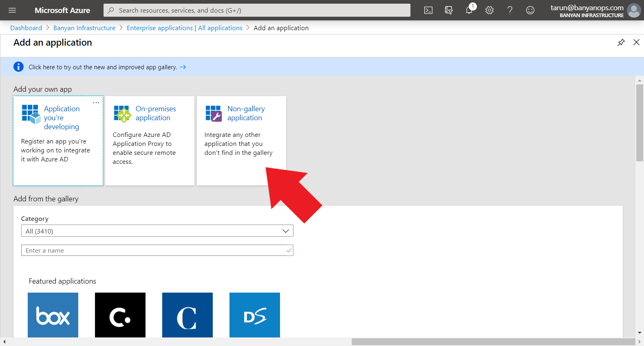
Task: Click the 'Add your own app' heading
Action: tap(42, 89)
